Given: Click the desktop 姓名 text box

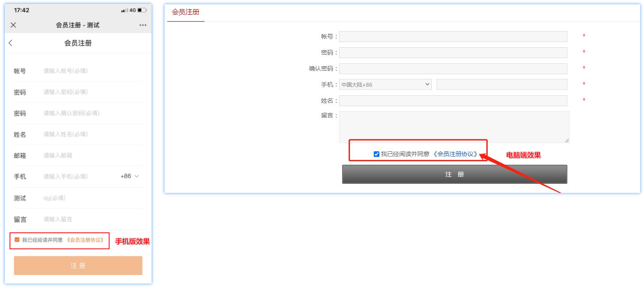Looking at the screenshot, I should pyautogui.click(x=453, y=101).
